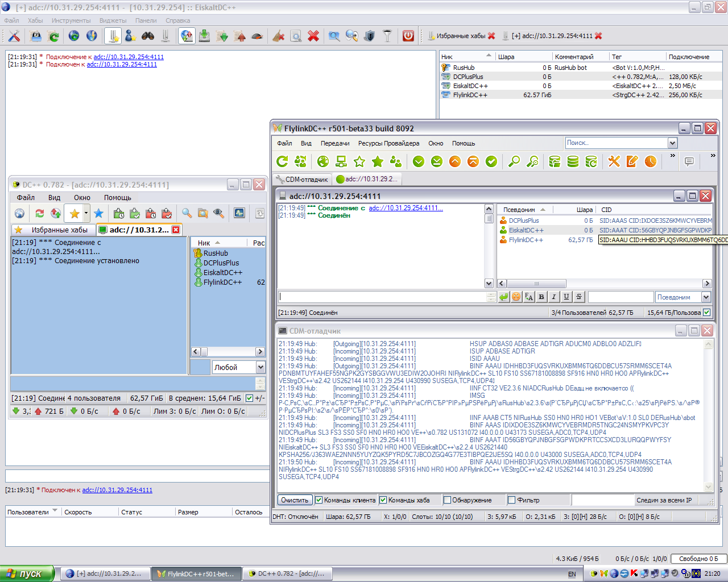Screen dimensions: 728x582
Task: Sort by 'Ник' column in EiskaltDC++ user list
Action: pos(467,57)
